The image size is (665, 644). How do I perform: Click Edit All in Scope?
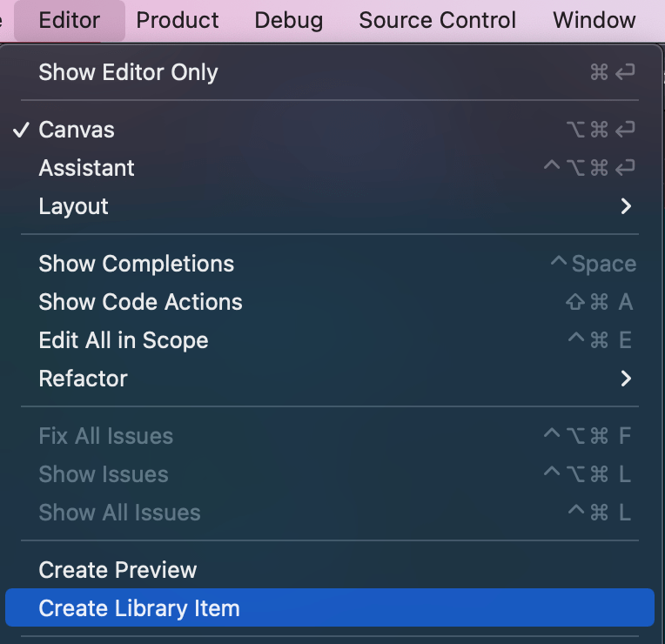pos(124,340)
